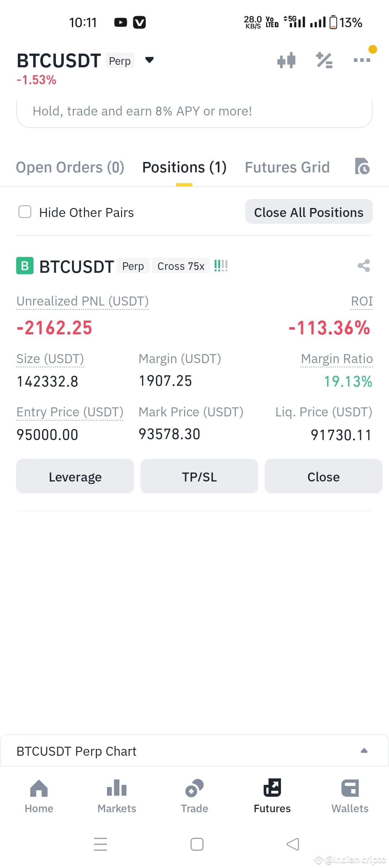Check the Hide Other Pairs box
This screenshot has height=868, width=389.
coord(25,212)
